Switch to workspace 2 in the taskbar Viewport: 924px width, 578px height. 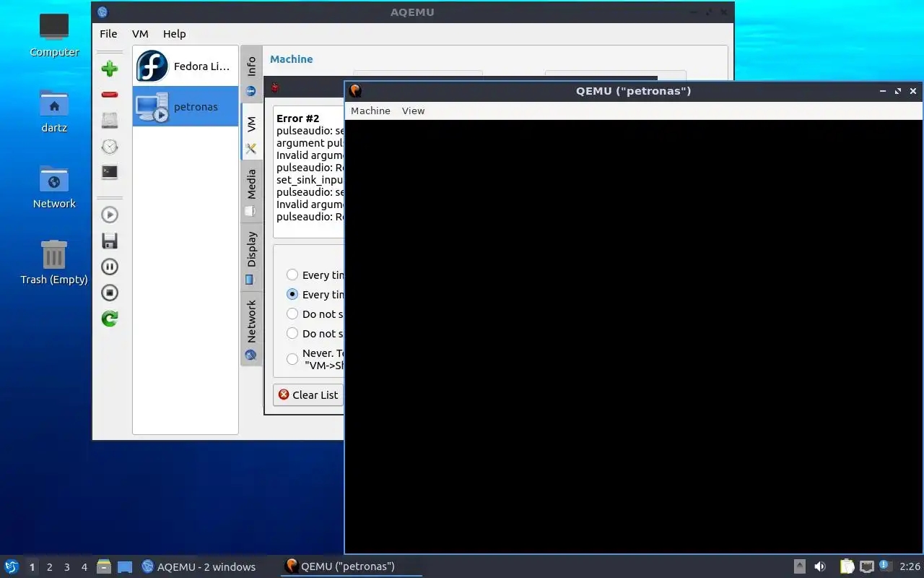click(x=49, y=567)
